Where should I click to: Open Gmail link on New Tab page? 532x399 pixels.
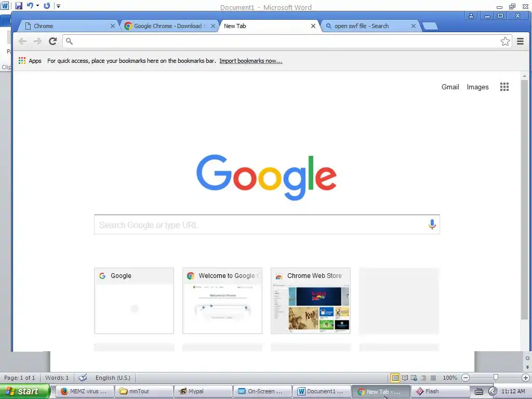pyautogui.click(x=450, y=87)
